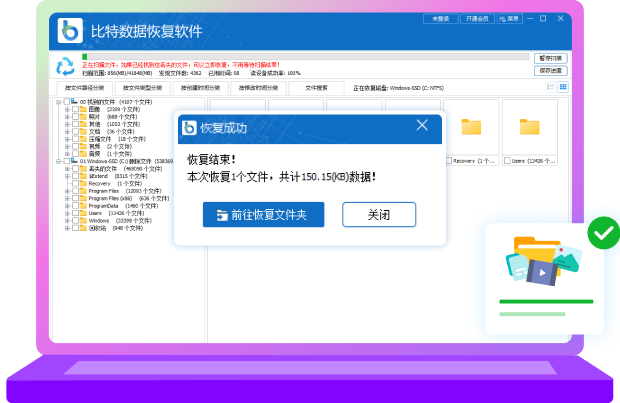Screen dimensions: 620x403
Task: Click 正在恢复磁盘 Windows-SSD label
Action: point(399,88)
